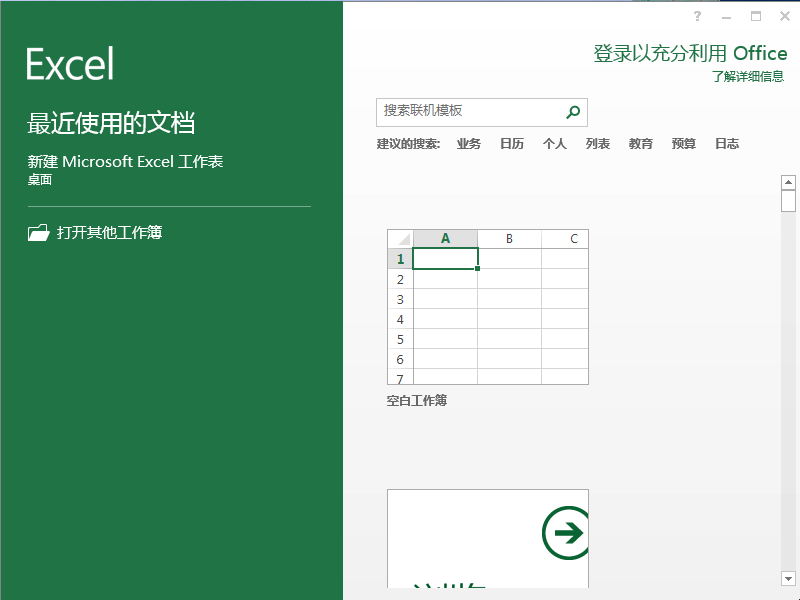Click the 日志 suggested search
This screenshot has height=600, width=800.
tap(726, 143)
